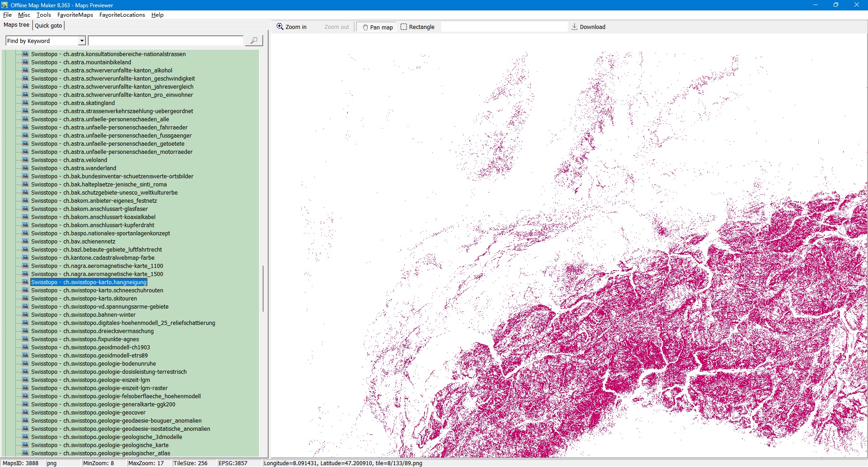
Task: Select ch.swisstopo-karto.schneeschuhrouten map entry
Action: coord(97,291)
